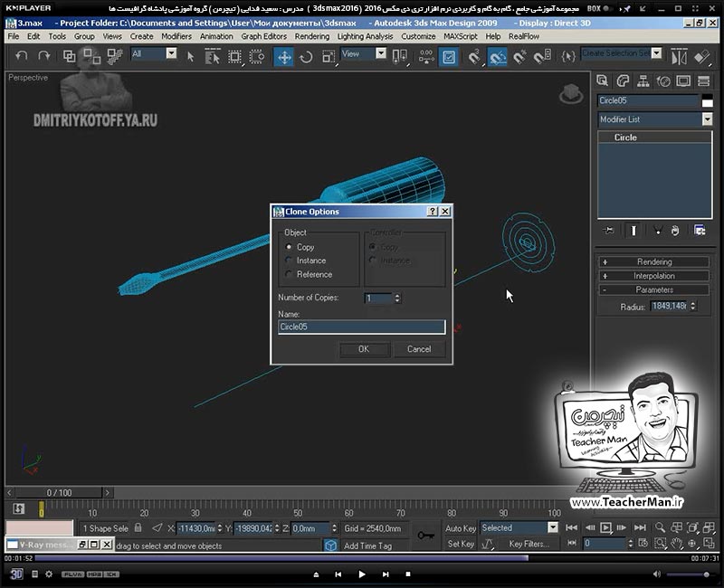The image size is (724, 588).
Task: Click the Set Keys large key icon
Action: [425, 536]
